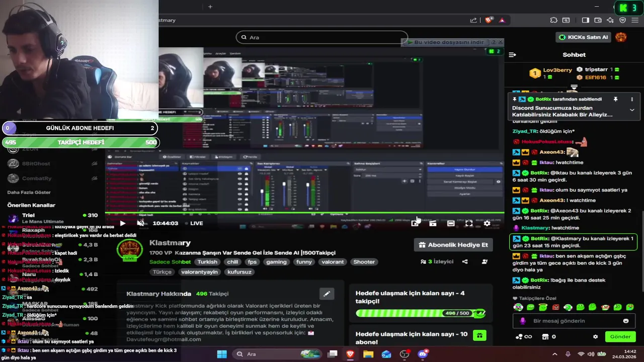Click the taskbar Ara search box
Screen dimensions: 644x362
tap(277, 354)
